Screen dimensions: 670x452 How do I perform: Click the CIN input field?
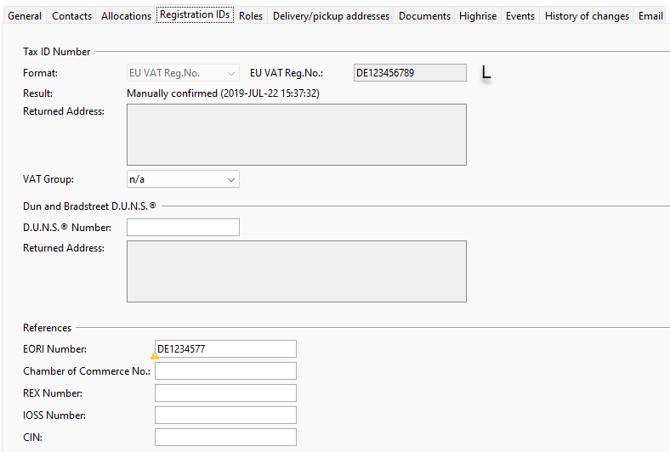[225, 437]
